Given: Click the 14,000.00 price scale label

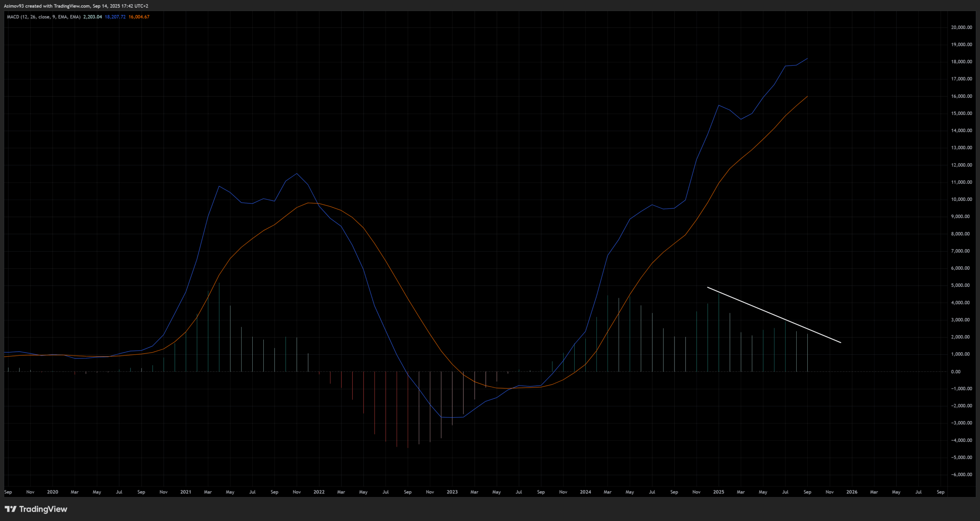Looking at the screenshot, I should click(x=961, y=130).
